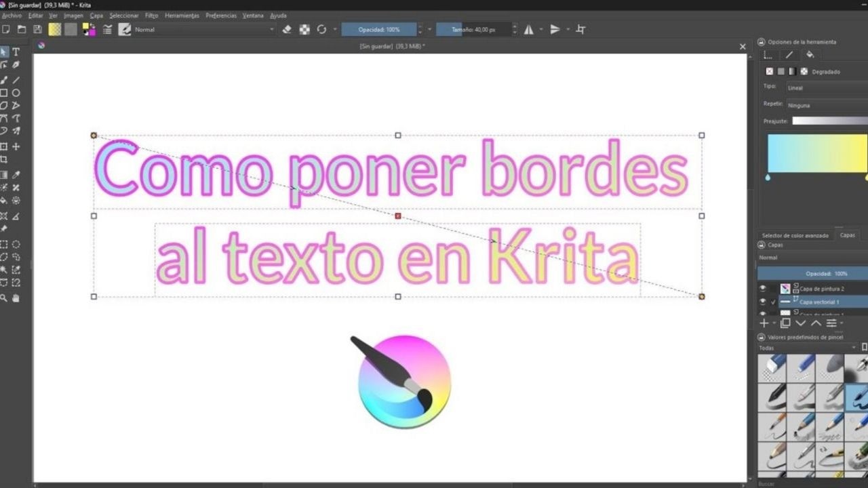Viewport: 868px width, 488px height.
Task: Select the stroke line tab in tool options
Action: pos(789,55)
